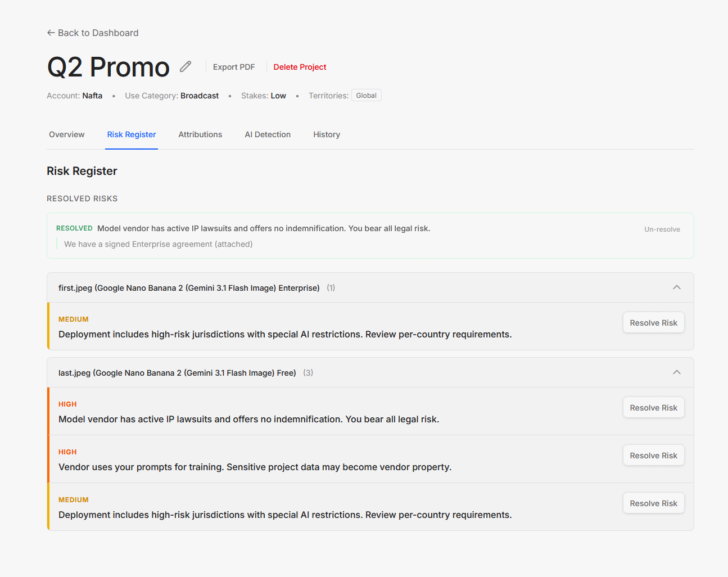Click the Delete Project link
Viewport: 728px width, 577px height.
[x=300, y=67]
